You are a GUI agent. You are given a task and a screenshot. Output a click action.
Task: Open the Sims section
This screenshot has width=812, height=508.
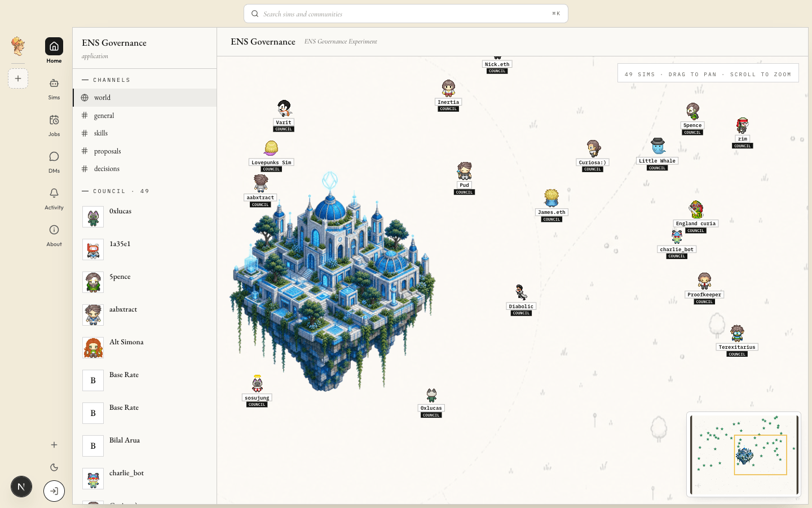point(54,89)
